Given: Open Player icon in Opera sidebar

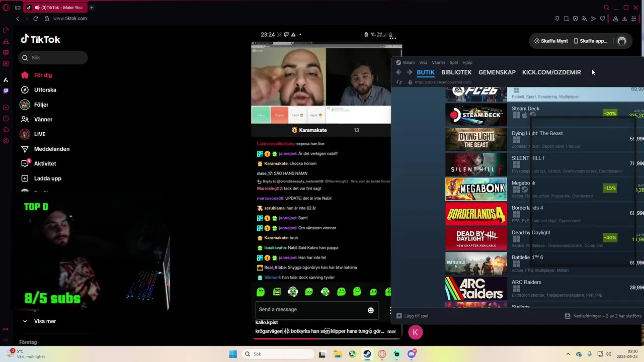Looking at the screenshot, I should click(6, 107).
